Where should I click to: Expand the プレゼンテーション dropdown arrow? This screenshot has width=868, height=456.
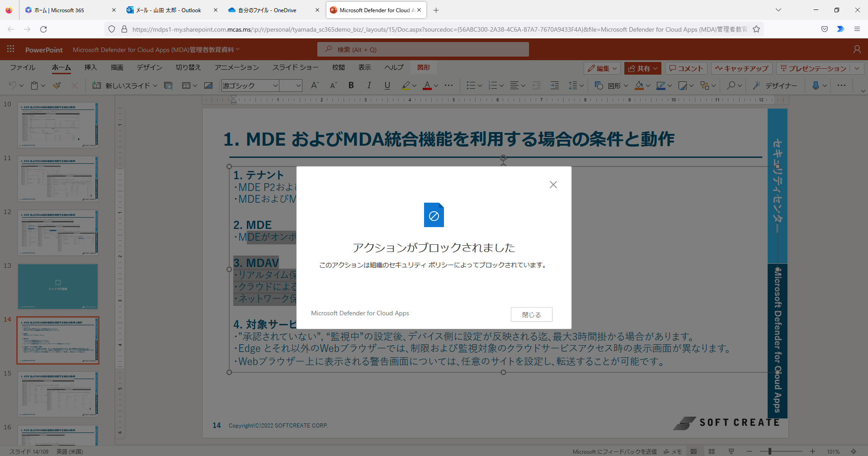(857, 68)
